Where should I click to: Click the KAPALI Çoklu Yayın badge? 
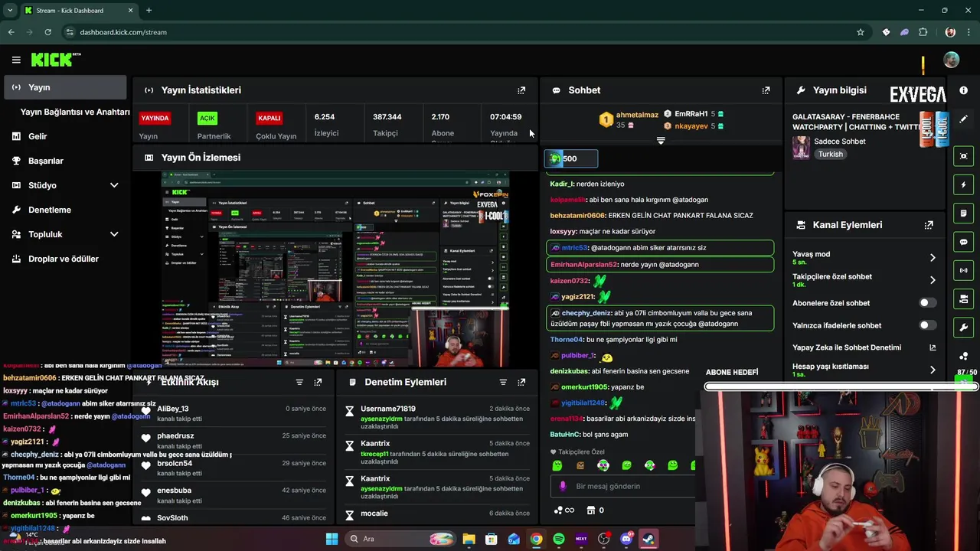pos(269,118)
